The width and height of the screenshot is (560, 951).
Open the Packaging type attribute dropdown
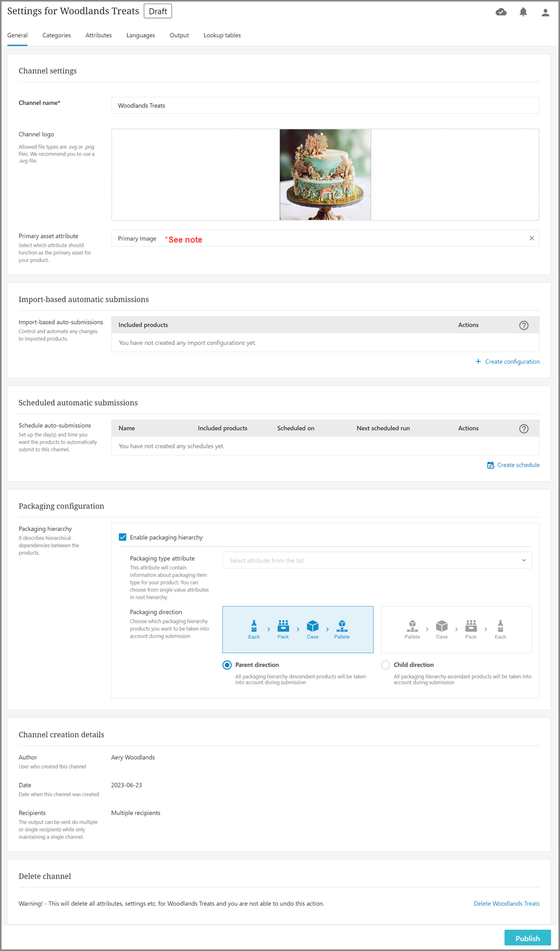tap(377, 560)
